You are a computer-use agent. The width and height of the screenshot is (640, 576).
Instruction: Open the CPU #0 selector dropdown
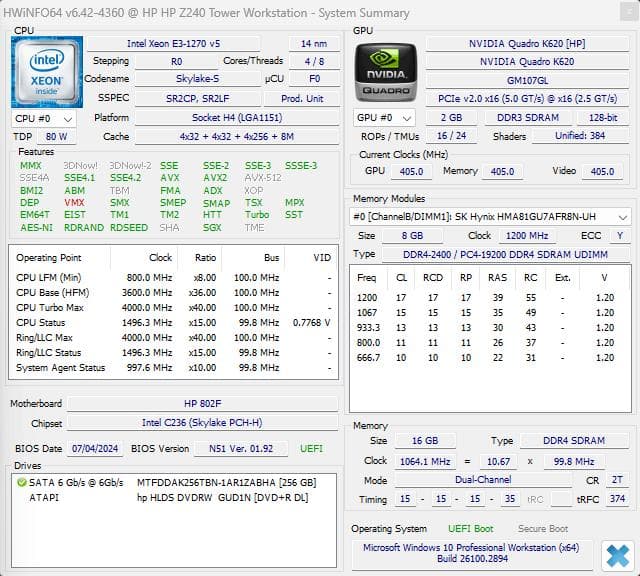pyautogui.click(x=44, y=119)
